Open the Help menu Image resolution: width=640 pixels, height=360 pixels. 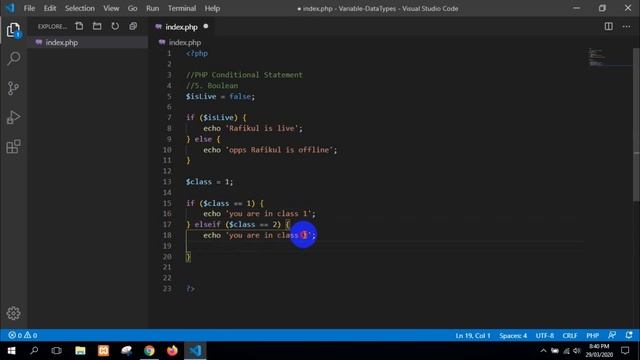[x=212, y=8]
